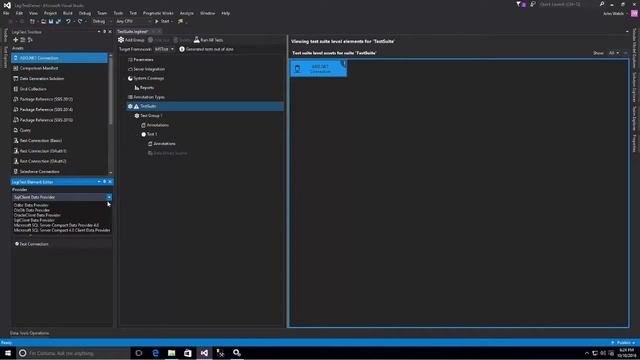Click the Visual Studio taskbar icon
The height and width of the screenshot is (360, 640).
[x=204, y=353]
